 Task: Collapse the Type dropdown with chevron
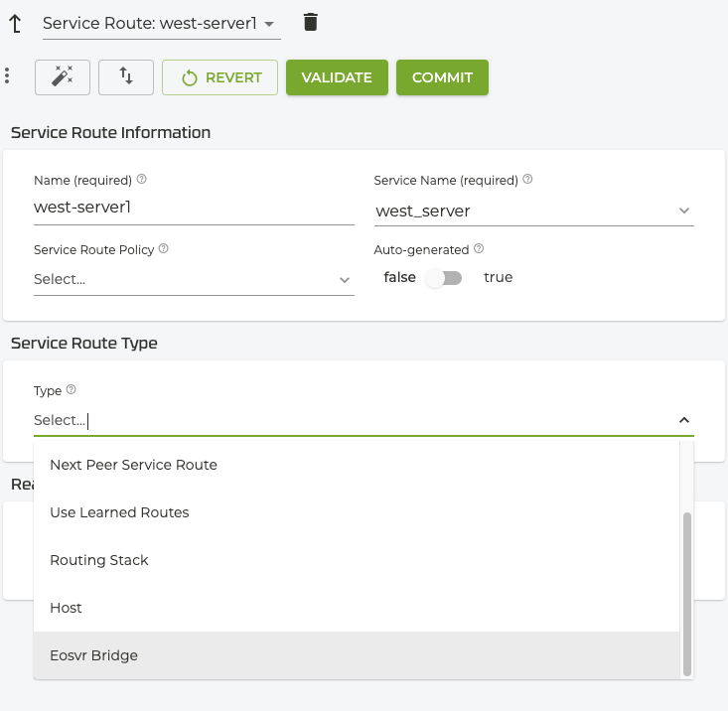click(x=683, y=420)
